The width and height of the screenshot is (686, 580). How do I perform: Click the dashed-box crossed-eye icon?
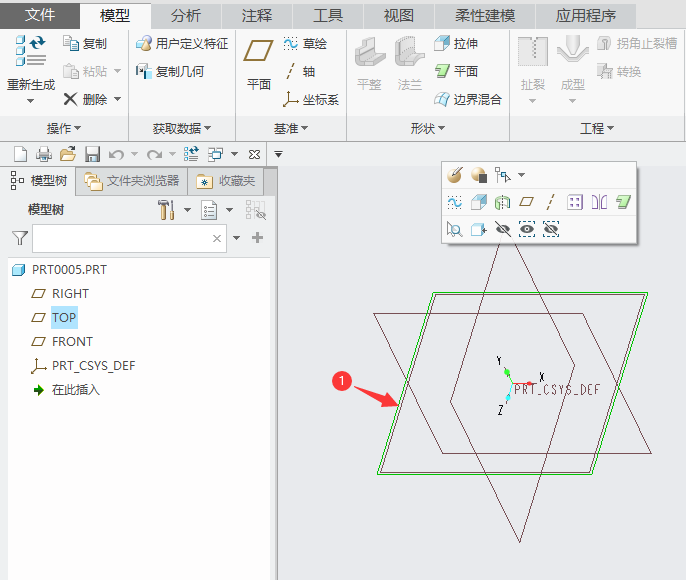coord(551,229)
